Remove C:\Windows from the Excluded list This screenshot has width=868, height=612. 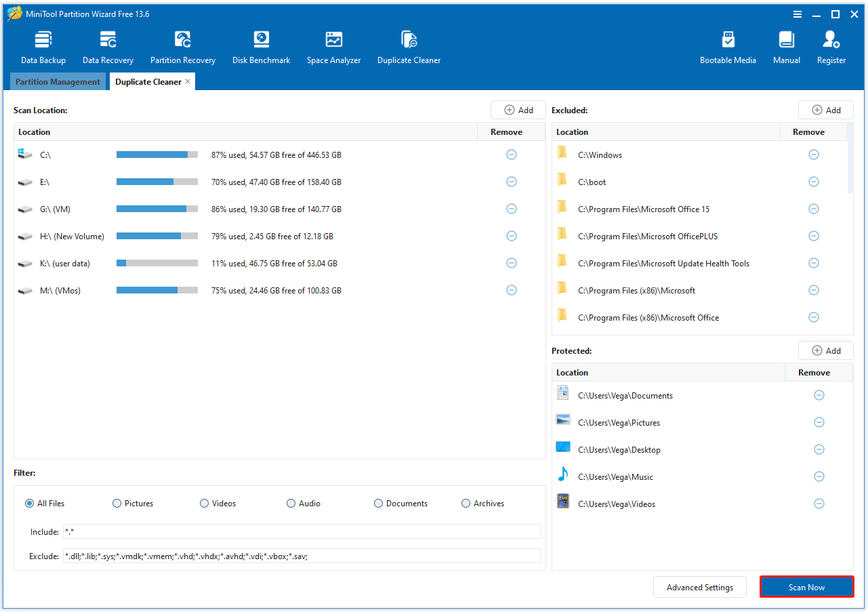pos(814,155)
